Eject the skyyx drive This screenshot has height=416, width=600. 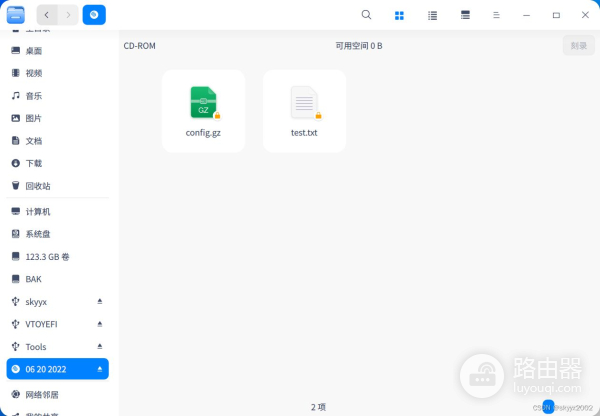[99, 301]
